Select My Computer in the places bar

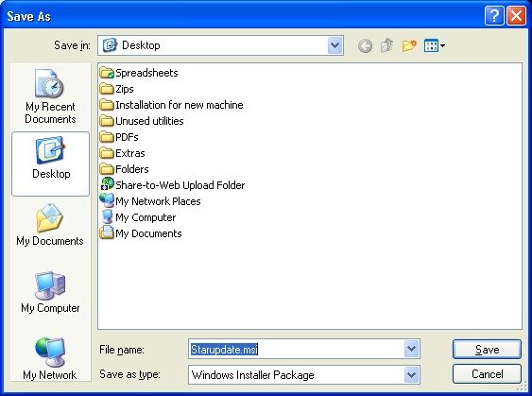coord(50,292)
